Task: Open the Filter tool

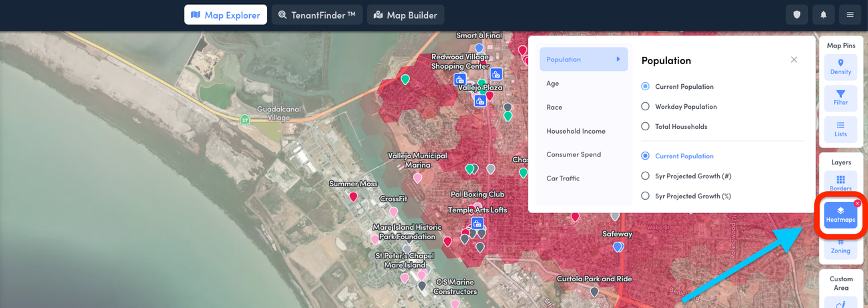Action: [x=841, y=98]
